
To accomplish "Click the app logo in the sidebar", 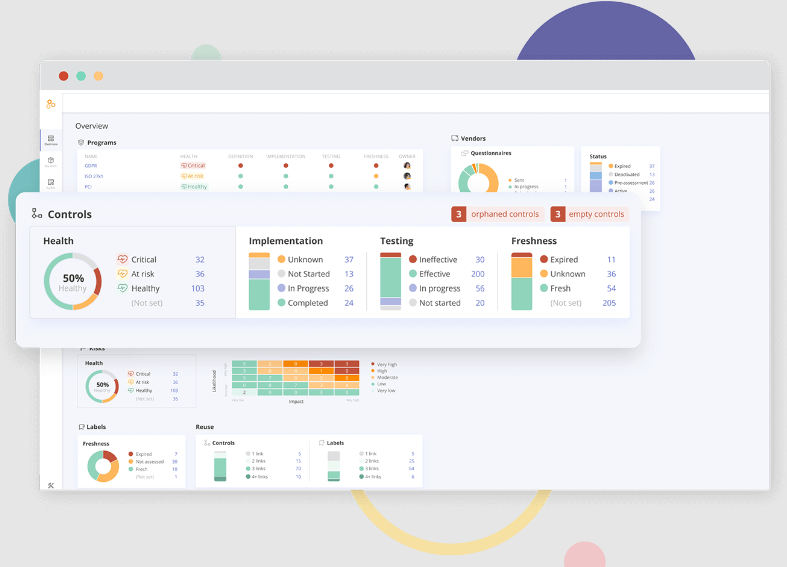I will [51, 104].
